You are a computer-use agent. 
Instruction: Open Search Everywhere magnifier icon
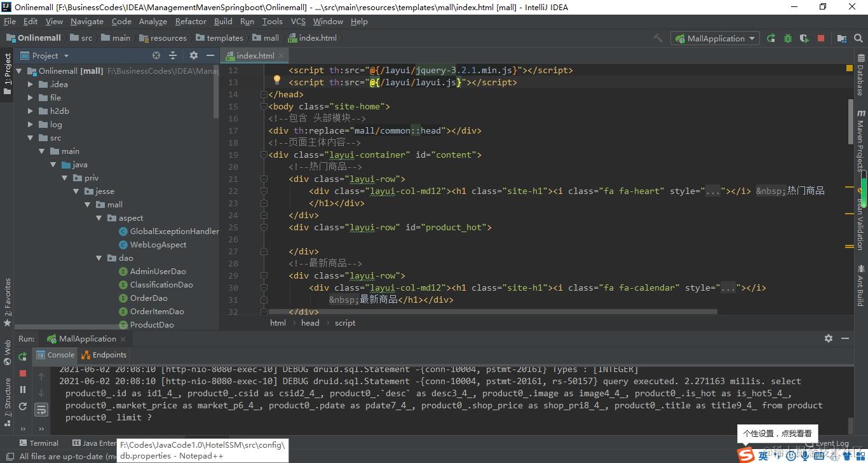858,38
